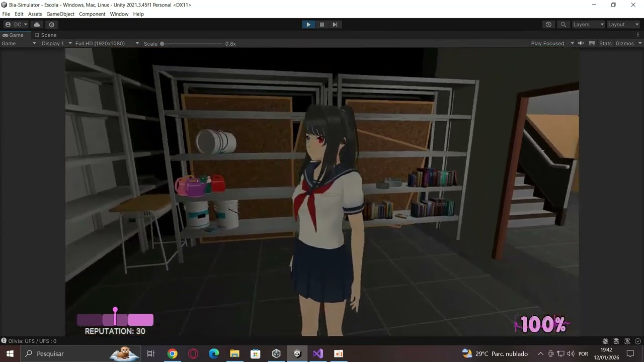Open the Unity search magnifier
644x362 pixels.
pos(563,25)
